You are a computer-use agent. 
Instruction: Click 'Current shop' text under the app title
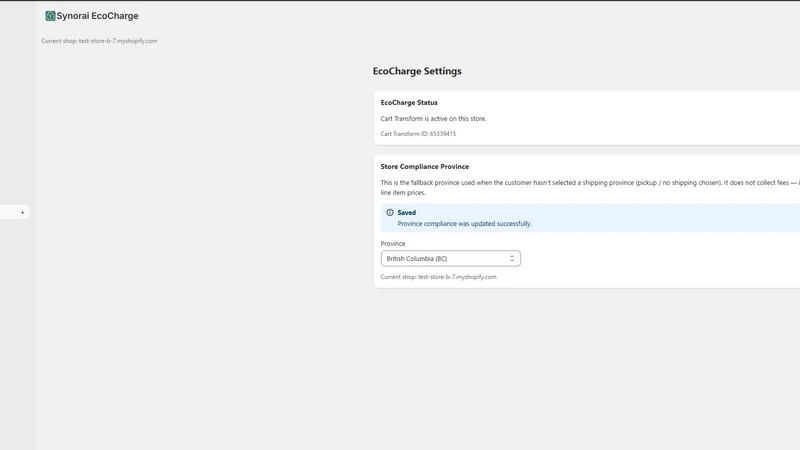pos(99,41)
